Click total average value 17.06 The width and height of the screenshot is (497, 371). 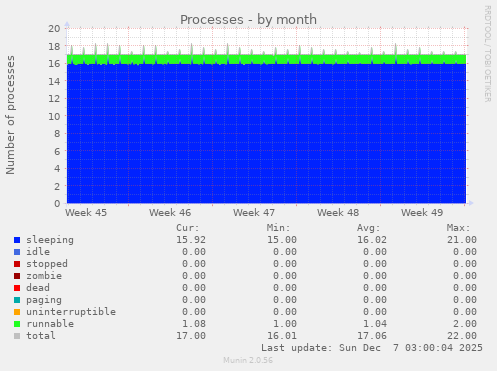[x=372, y=336]
